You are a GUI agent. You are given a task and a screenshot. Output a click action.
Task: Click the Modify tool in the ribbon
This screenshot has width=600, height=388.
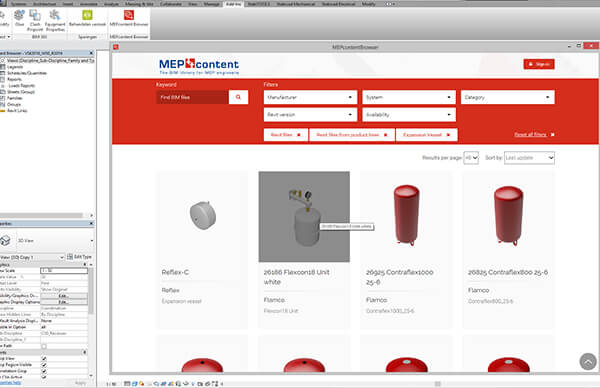click(4, 17)
